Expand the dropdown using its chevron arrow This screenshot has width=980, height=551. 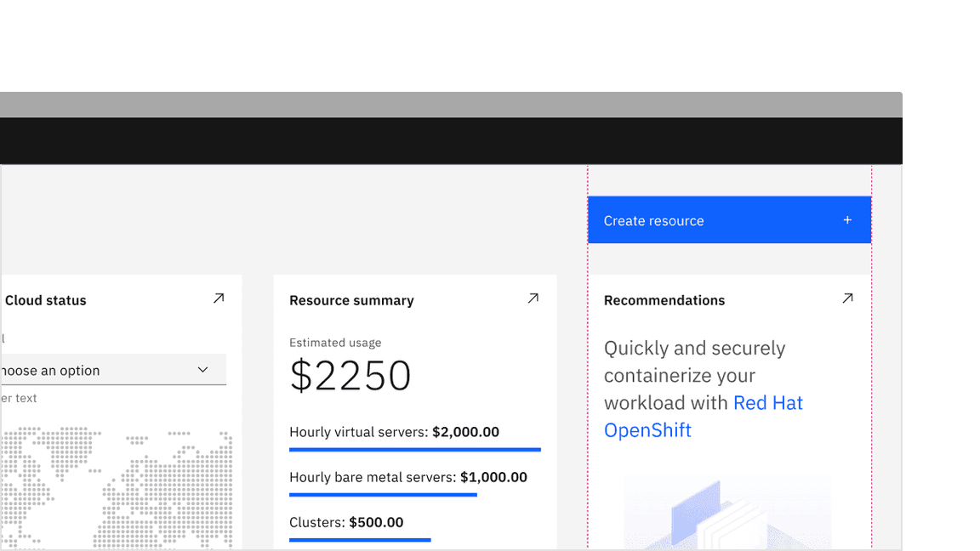coord(202,370)
